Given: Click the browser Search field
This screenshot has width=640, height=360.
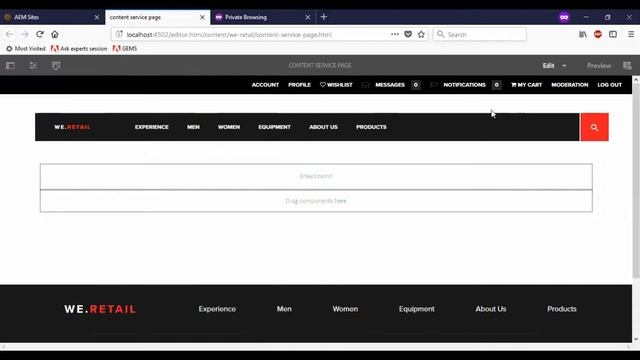Looking at the screenshot, I should coord(480,34).
